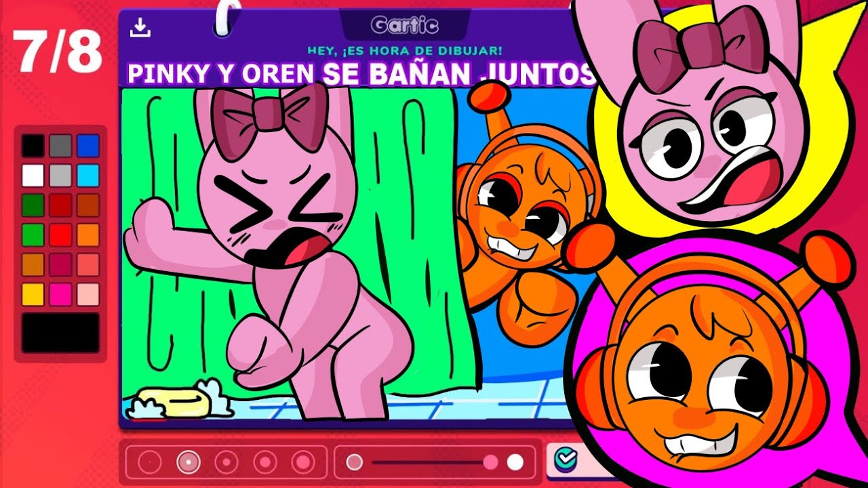Choose the second brush size
868x488 pixels.
(188, 462)
